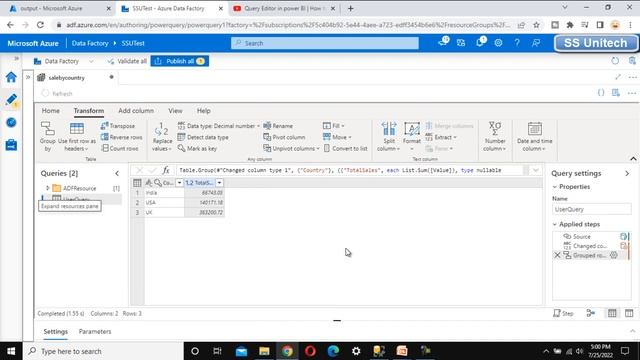This screenshot has width=640, height=360.
Task: Open the Format text tool
Action: click(x=412, y=136)
